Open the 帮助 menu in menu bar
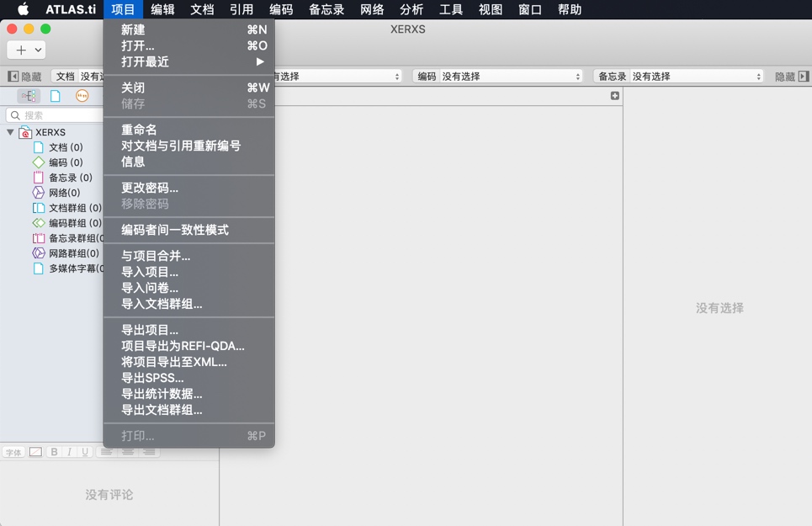Image resolution: width=812 pixels, height=526 pixels. (569, 9)
